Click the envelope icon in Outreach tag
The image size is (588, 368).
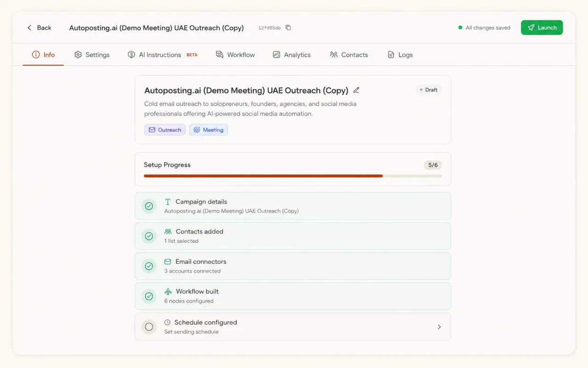pyautogui.click(x=152, y=130)
